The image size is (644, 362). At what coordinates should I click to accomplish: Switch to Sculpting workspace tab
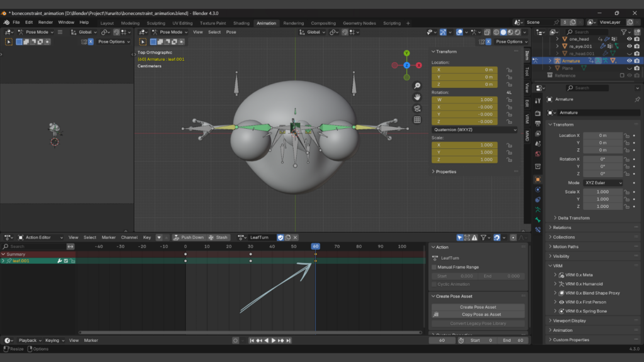pyautogui.click(x=156, y=23)
